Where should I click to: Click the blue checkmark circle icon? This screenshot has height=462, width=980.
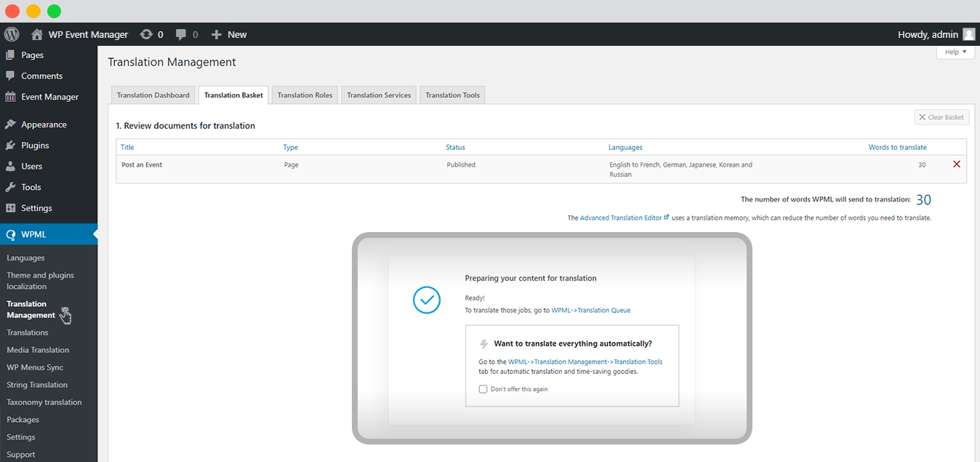point(427,300)
